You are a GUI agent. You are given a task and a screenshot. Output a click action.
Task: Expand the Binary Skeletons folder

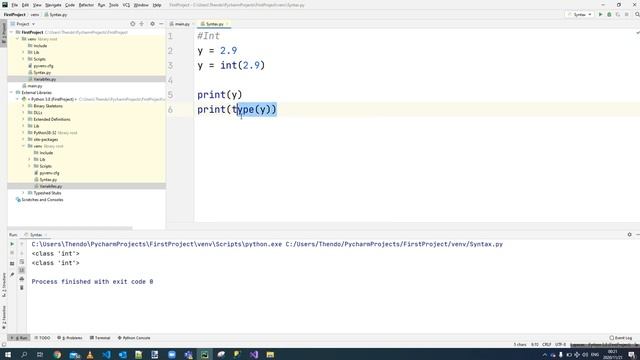pyautogui.click(x=24, y=106)
